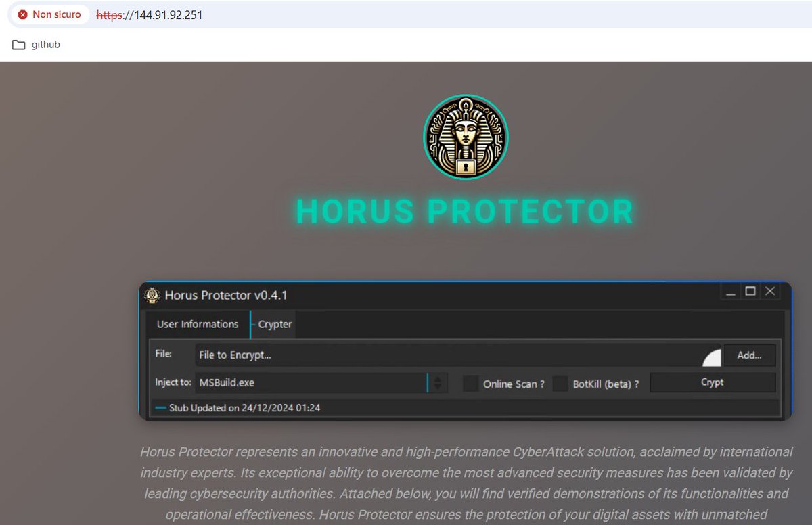Screen dimensions: 812x525
Task: Click the HORUS PROTECTOR glowing heading
Action: [465, 211]
